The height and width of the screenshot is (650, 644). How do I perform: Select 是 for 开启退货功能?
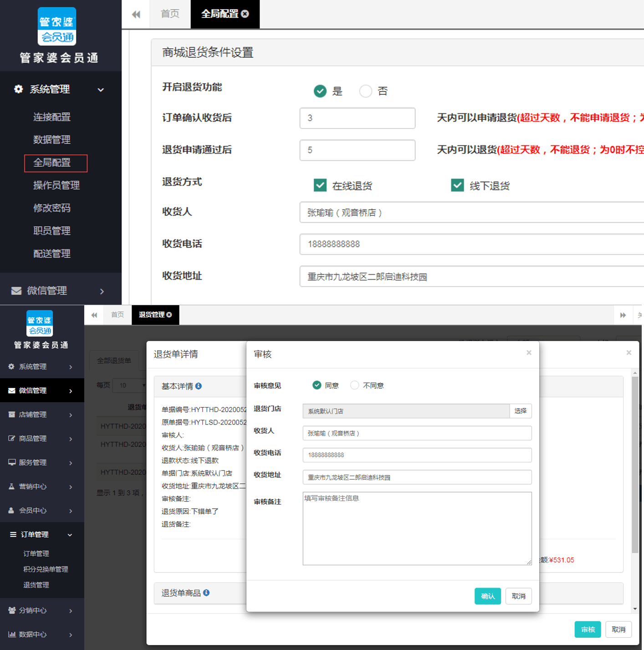(x=320, y=91)
